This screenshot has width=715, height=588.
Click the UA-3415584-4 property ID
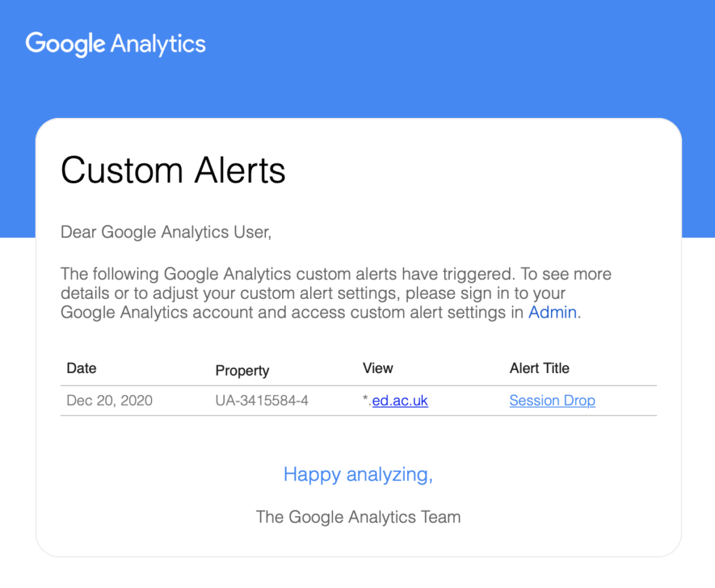click(262, 401)
